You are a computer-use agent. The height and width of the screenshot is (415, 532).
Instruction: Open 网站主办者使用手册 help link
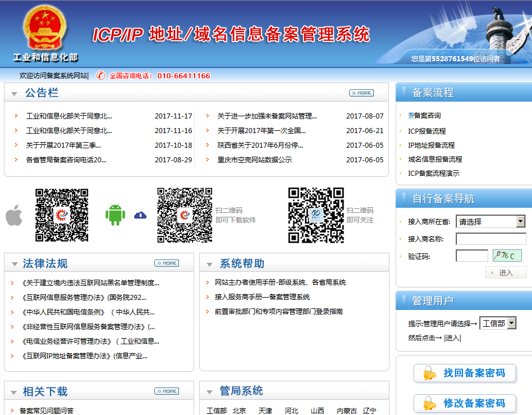(280, 282)
